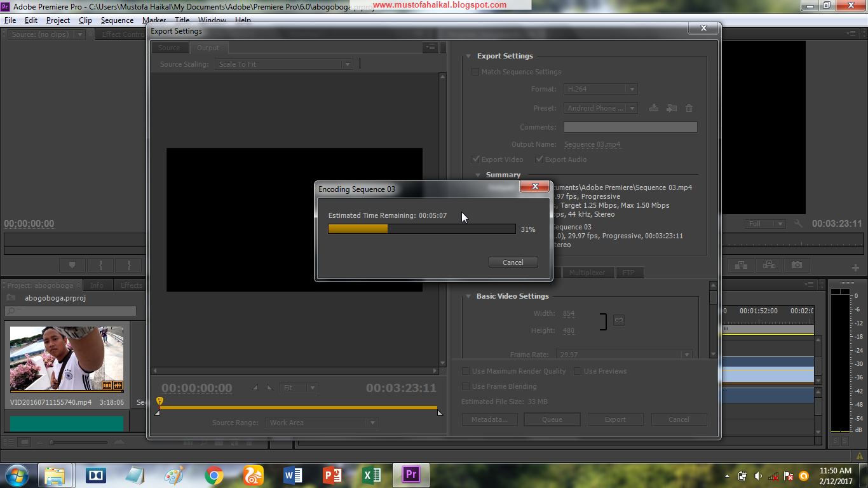
Task: Click the Mark Out brace button in Source monitor
Action: [129, 265]
